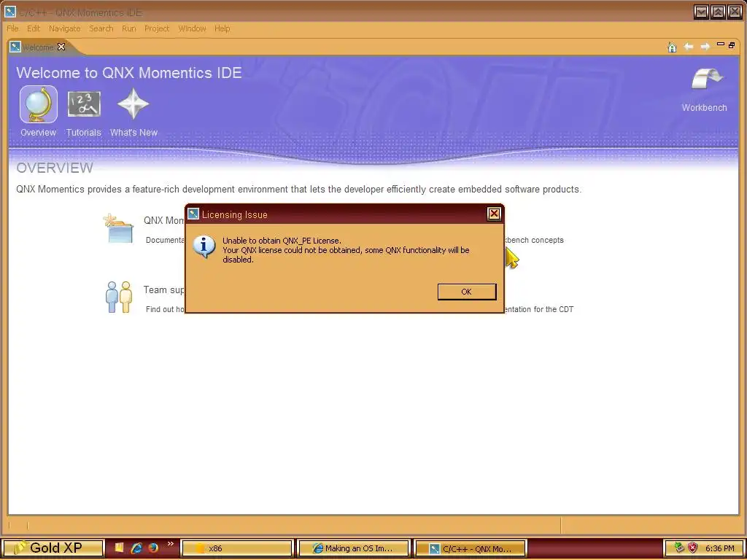This screenshot has width=747, height=560.
Task: Click the info icon in the dialog
Action: [204, 246]
